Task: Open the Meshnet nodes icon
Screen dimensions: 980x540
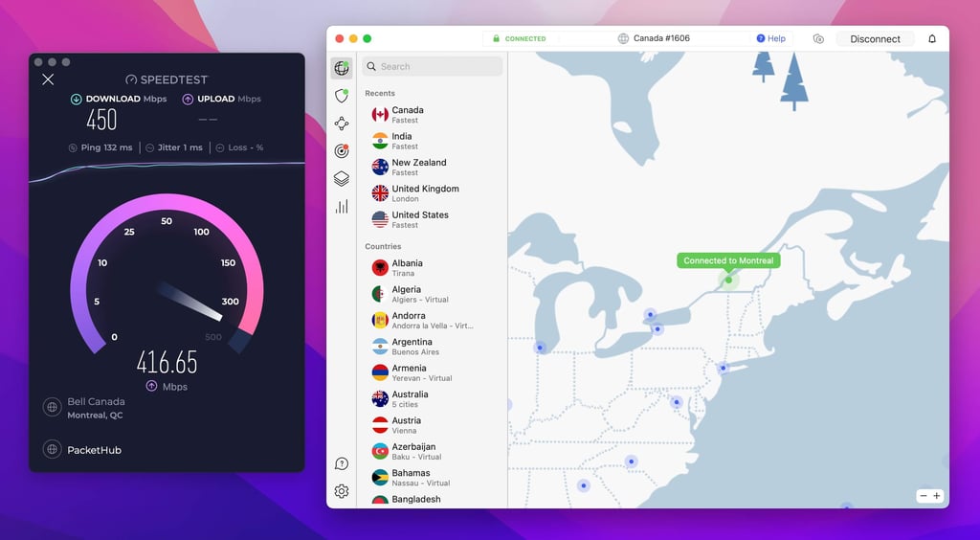Action: point(342,124)
